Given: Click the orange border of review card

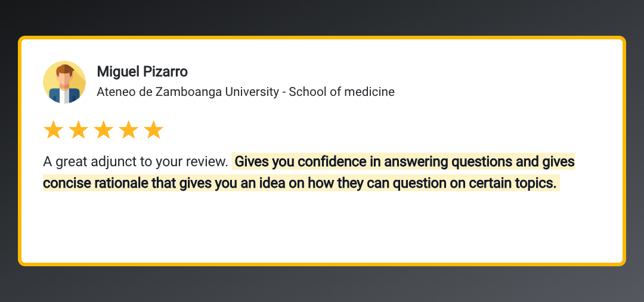Looking at the screenshot, I should tap(322, 38).
